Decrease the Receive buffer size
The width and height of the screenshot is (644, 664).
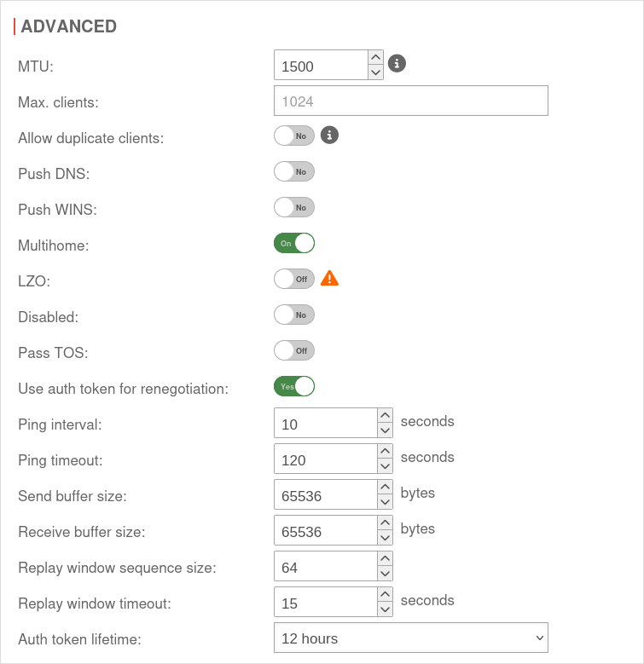coord(385,539)
